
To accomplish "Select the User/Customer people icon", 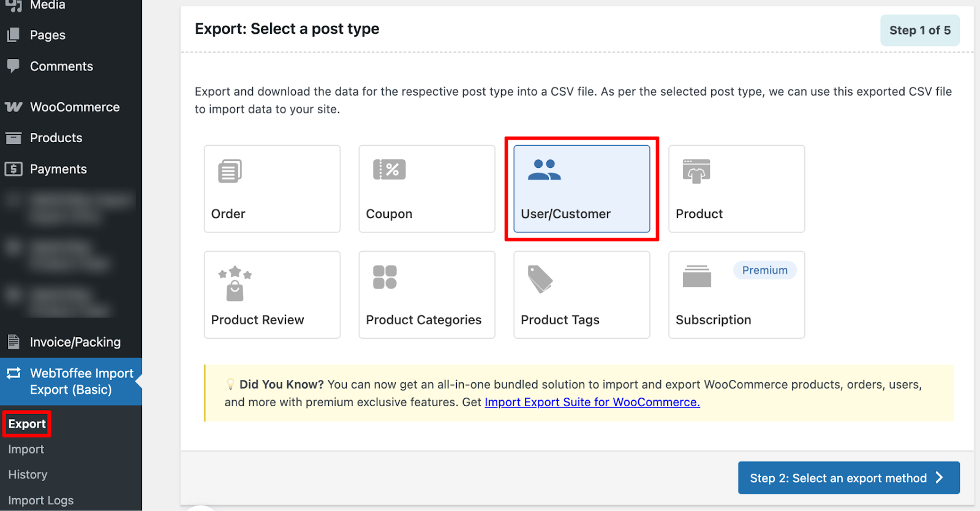I will (544, 170).
